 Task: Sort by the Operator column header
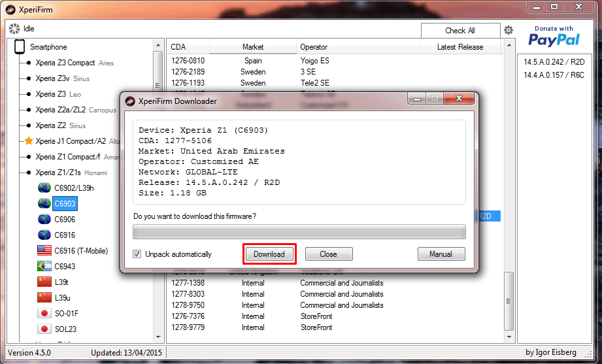coord(359,47)
